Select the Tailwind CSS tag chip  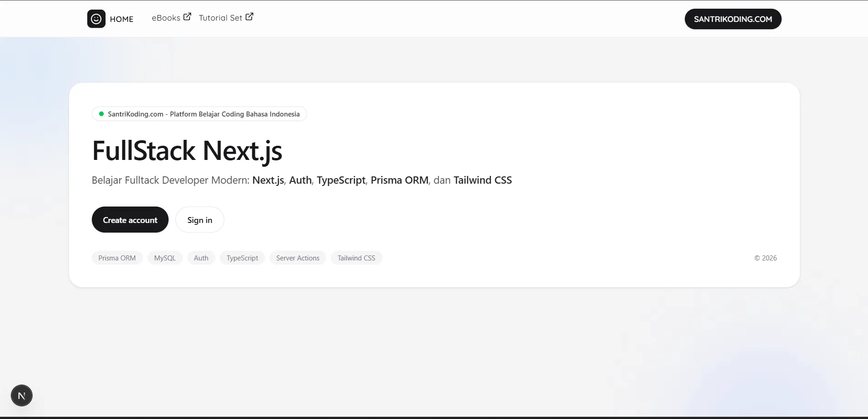pyautogui.click(x=356, y=258)
